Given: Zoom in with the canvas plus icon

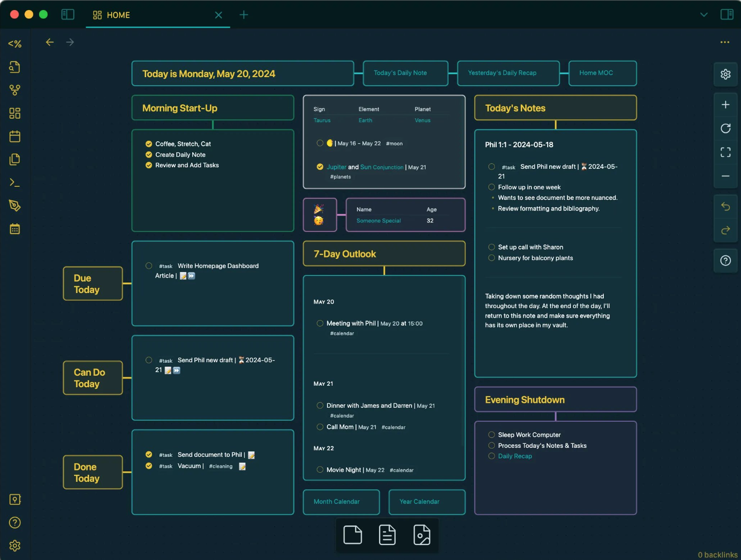Looking at the screenshot, I should (x=725, y=105).
